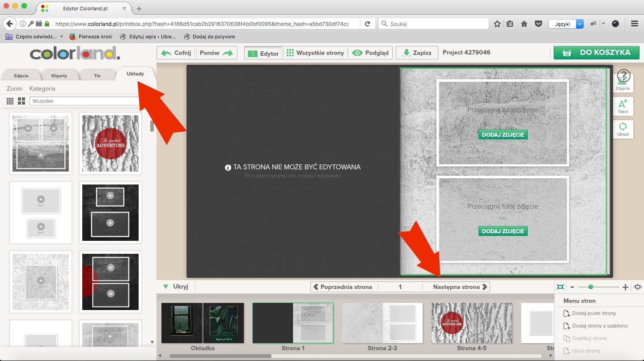The width and height of the screenshot is (644, 361).
Task: Zoom in with plus icon
Action: tap(625, 287)
